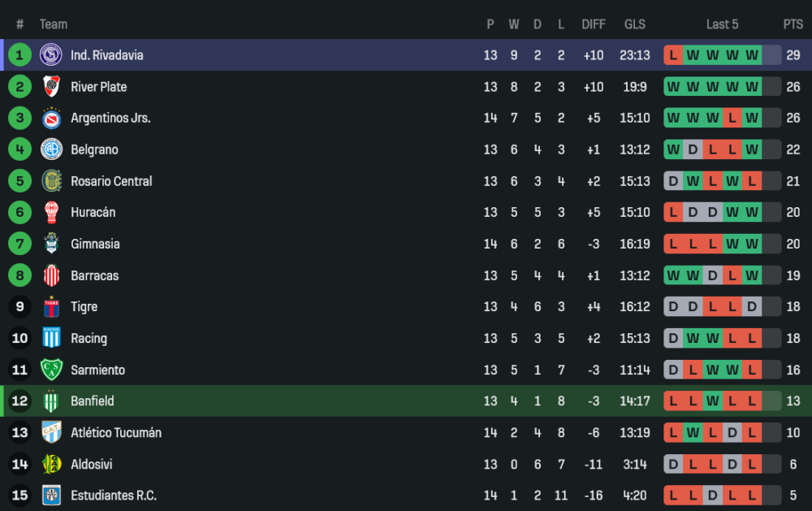Sort table by DIFF column header
Viewport: 812px width, 511px height.
click(594, 24)
